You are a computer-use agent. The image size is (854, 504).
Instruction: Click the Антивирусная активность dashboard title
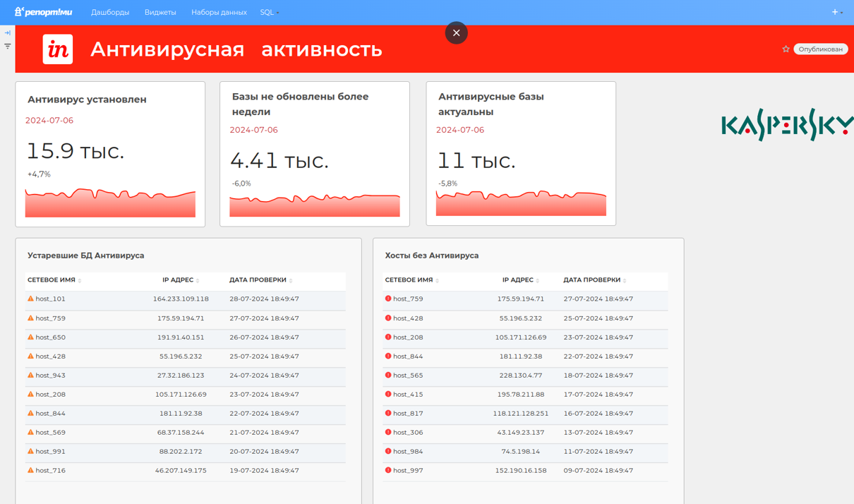point(236,49)
